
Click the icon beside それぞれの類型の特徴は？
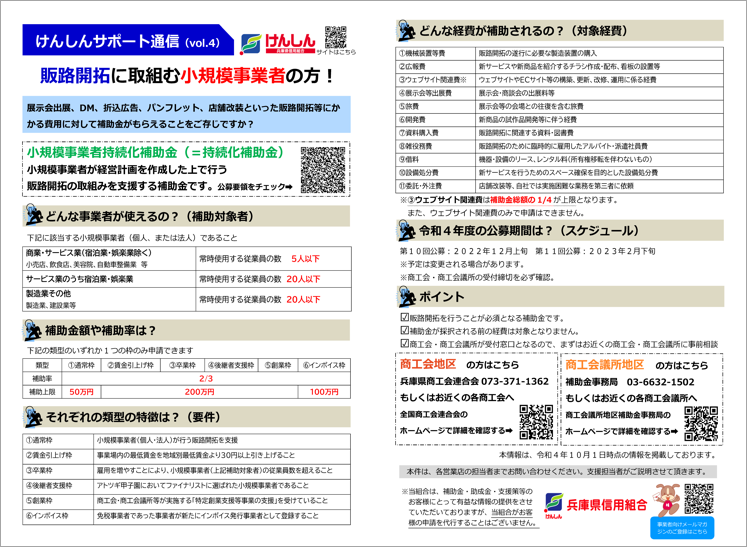coord(33,416)
